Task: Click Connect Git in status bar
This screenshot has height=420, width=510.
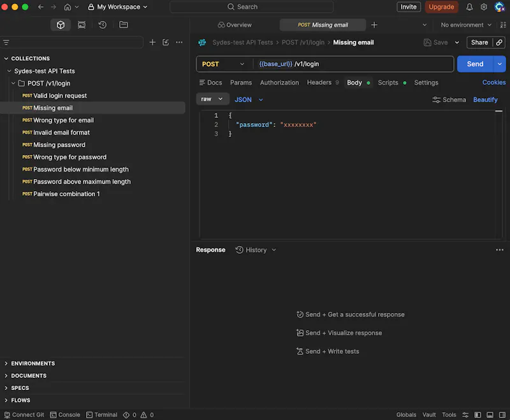Action: 24,415
